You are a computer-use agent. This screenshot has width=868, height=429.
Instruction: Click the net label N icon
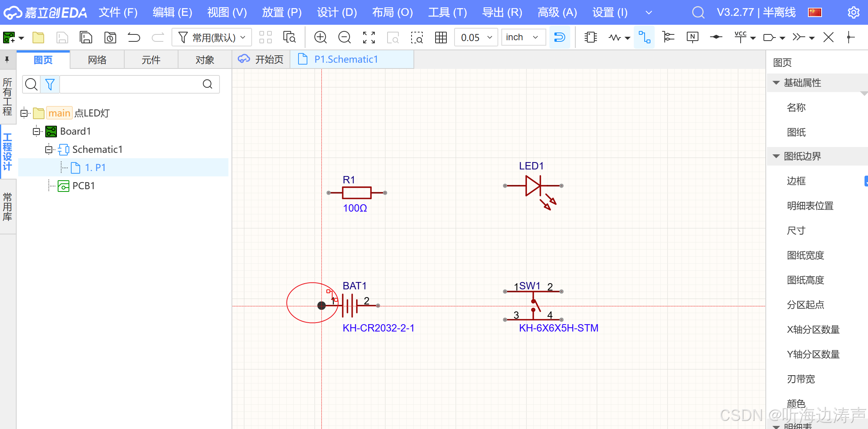point(692,38)
